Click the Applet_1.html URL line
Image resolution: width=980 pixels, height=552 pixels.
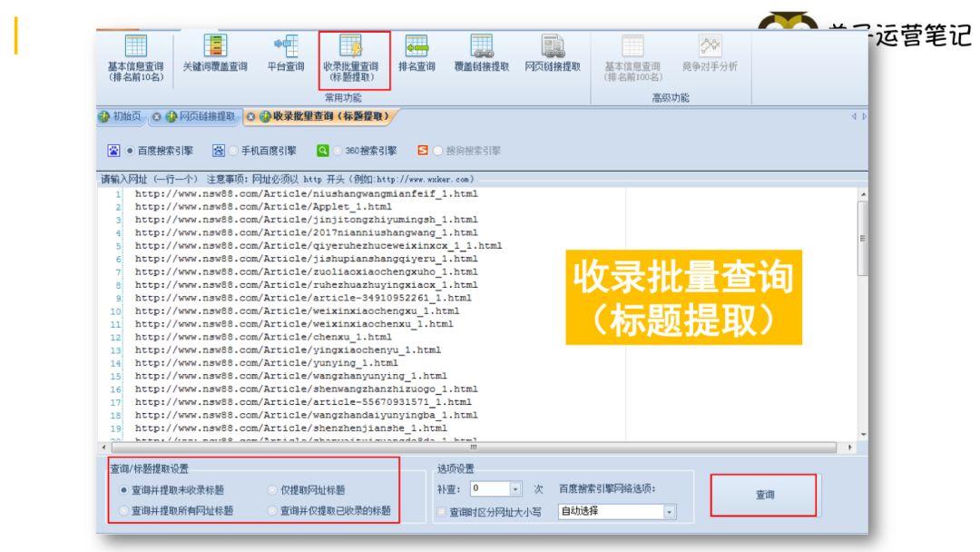[x=263, y=207]
